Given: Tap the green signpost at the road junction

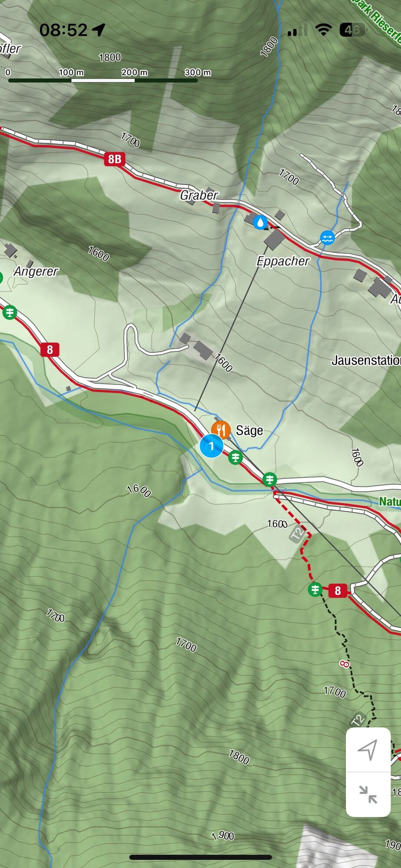Looking at the screenshot, I should tap(270, 479).
